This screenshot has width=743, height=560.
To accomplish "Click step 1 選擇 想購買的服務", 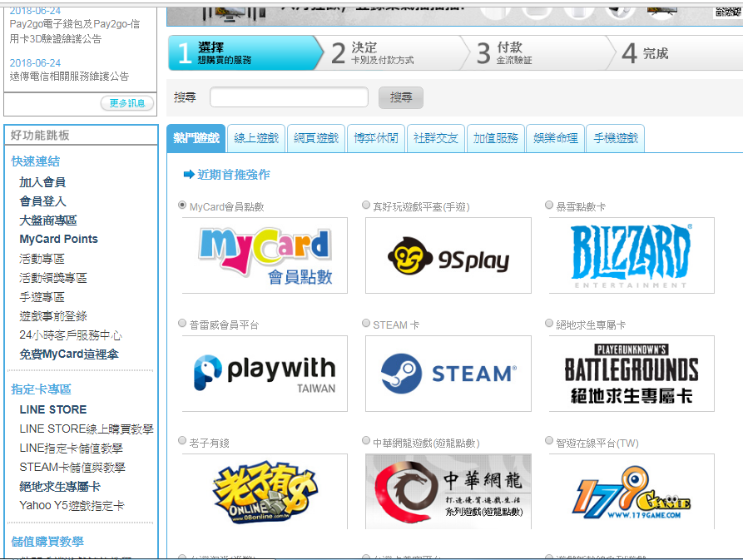I will point(244,53).
